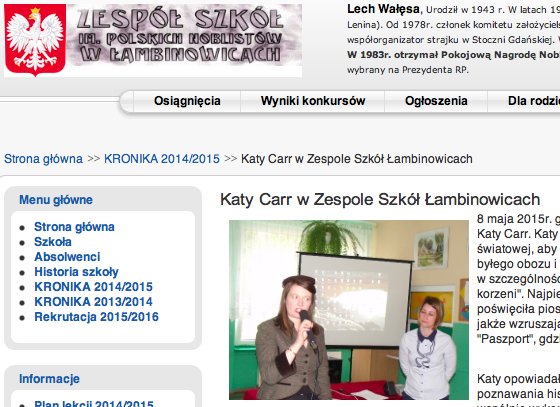Viewport: 560px width, 407px height.
Task: Click the Katy Carr article photo
Action: tap(349, 310)
